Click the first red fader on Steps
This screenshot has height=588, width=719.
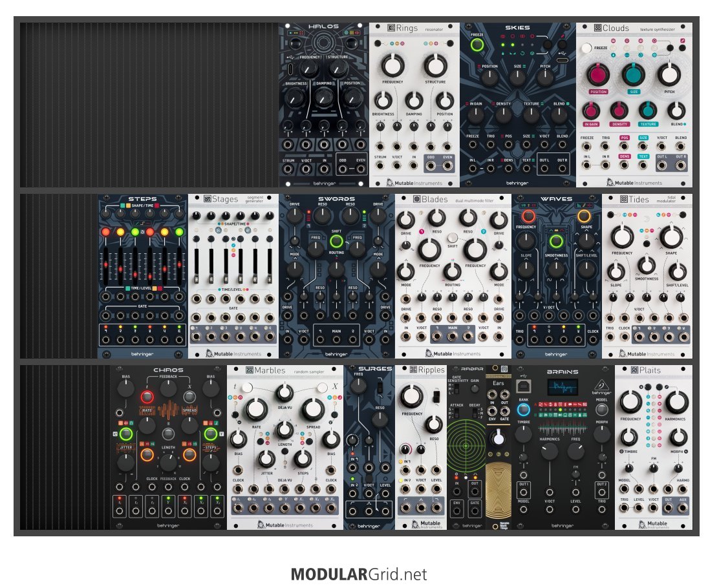click(105, 267)
